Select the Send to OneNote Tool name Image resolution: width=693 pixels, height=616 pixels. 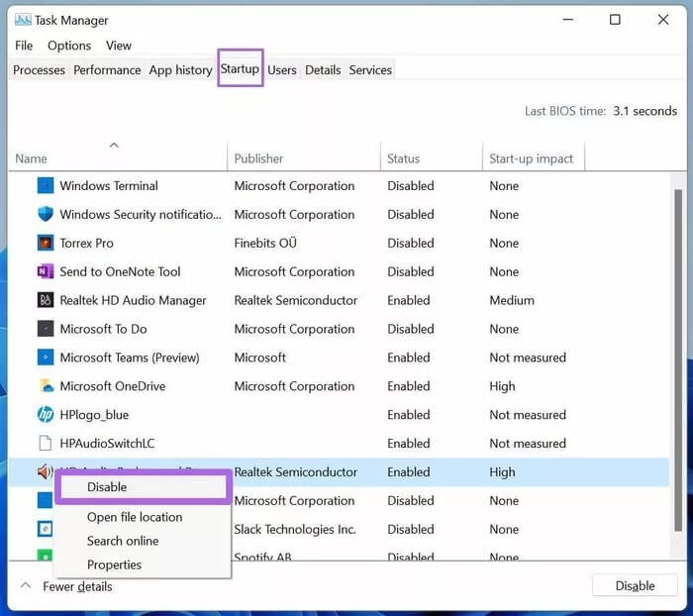(x=120, y=271)
